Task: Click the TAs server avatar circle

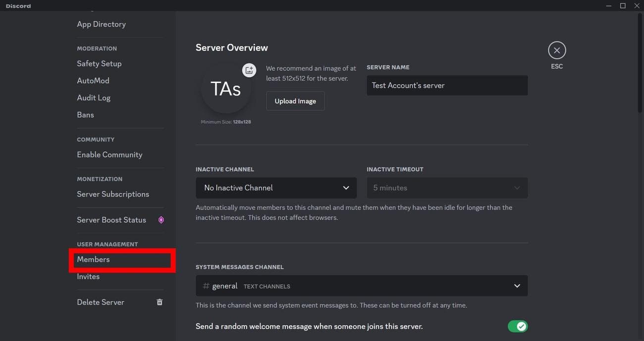Action: point(225,89)
